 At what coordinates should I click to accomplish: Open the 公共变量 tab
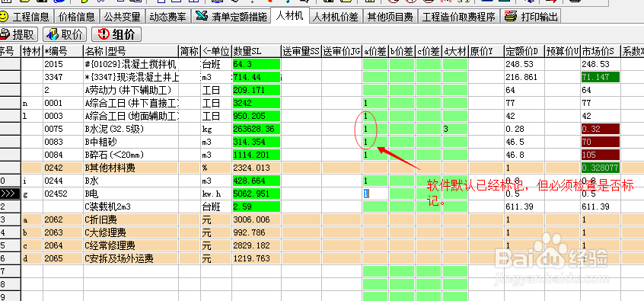point(122,17)
